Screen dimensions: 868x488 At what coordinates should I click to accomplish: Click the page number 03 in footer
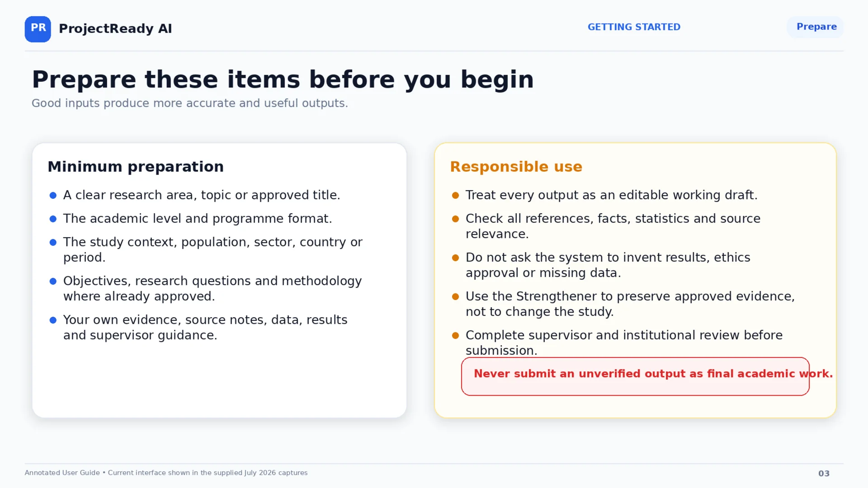tap(824, 474)
